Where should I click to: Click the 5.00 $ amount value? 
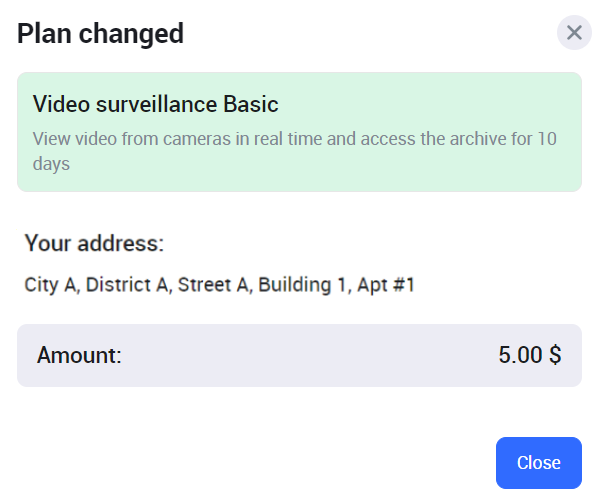tap(529, 355)
